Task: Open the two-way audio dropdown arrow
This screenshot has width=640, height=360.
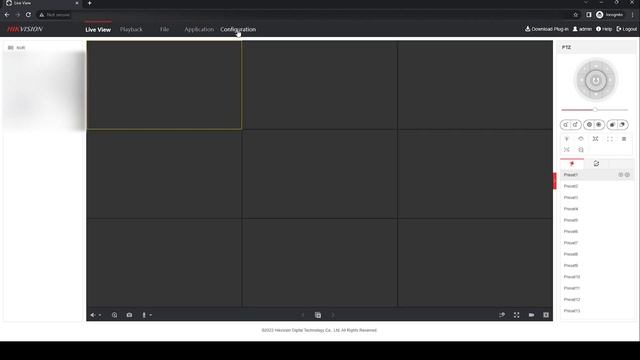Action: coord(151,315)
